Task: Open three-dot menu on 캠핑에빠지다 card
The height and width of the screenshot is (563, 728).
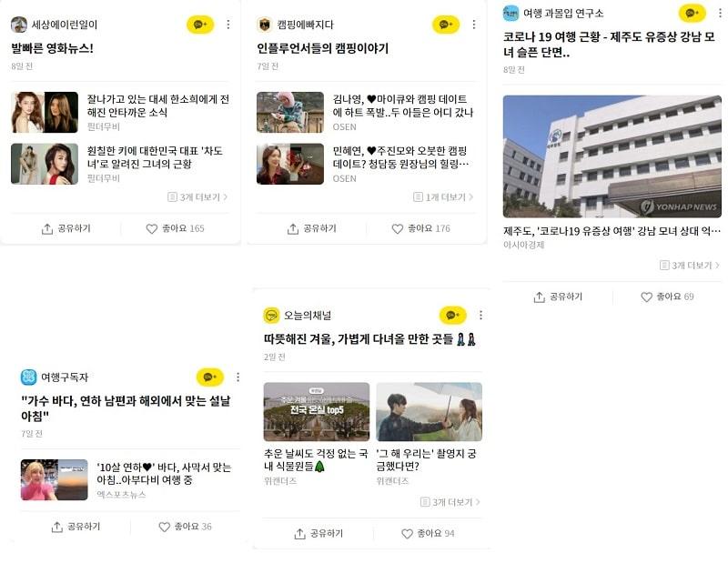Action: [473, 25]
